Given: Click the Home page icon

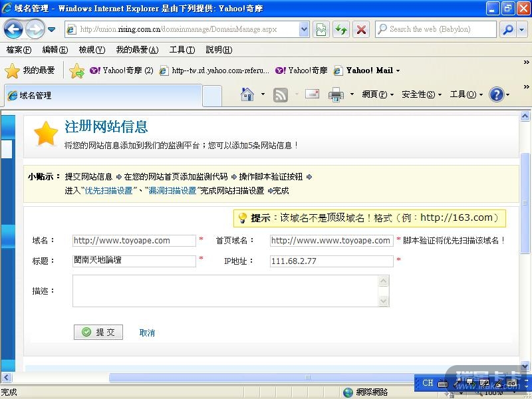Looking at the screenshot, I should 247,94.
